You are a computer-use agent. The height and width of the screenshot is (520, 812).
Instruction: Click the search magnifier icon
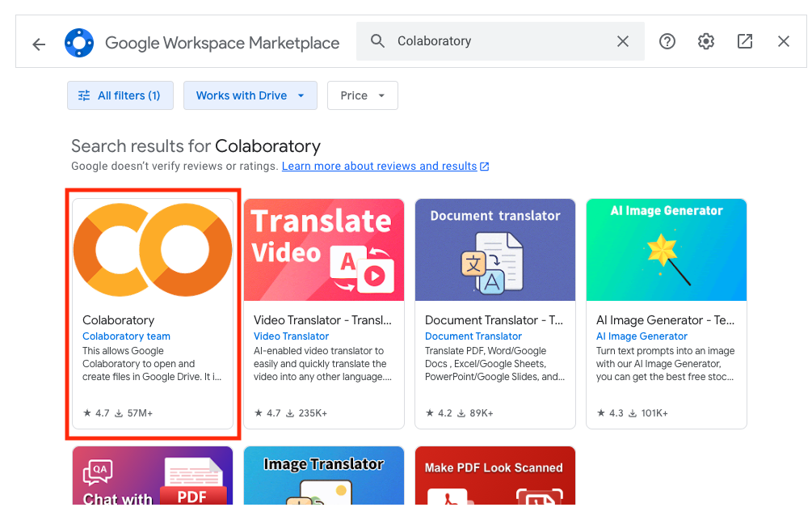point(377,41)
